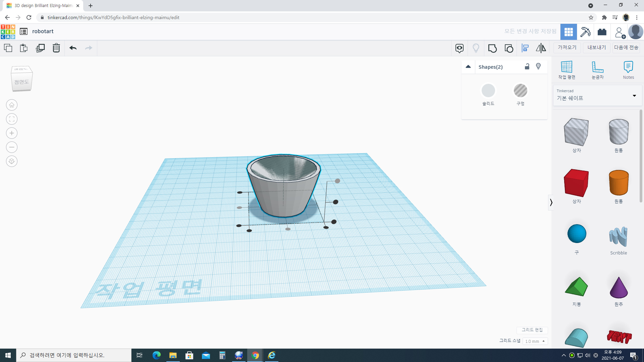Image resolution: width=644 pixels, height=362 pixels.
Task: Toggle the lock on Shapes(2)
Action: click(527, 67)
